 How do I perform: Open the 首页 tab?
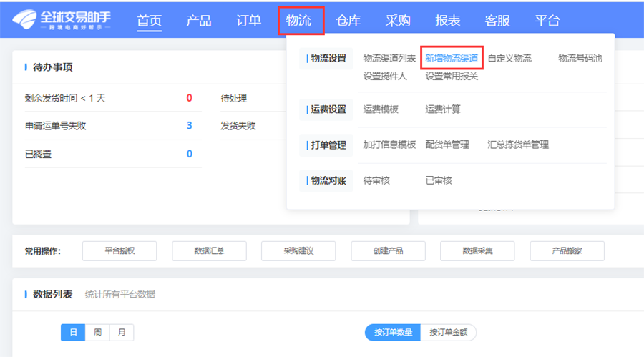tap(149, 20)
